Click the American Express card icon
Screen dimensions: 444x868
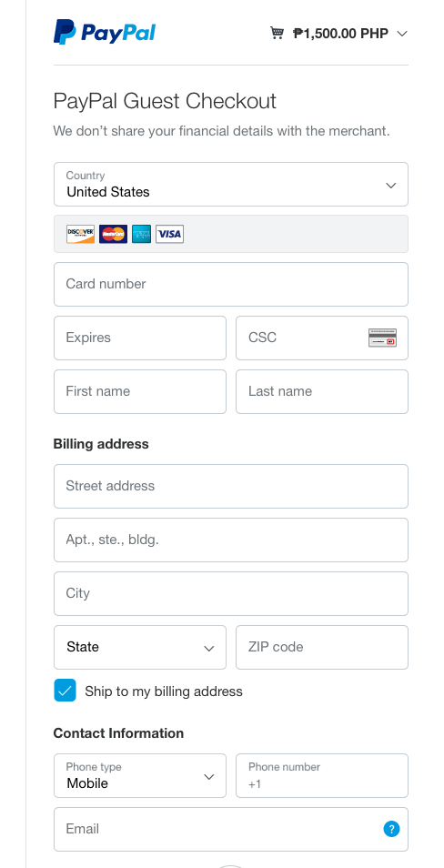click(x=141, y=234)
